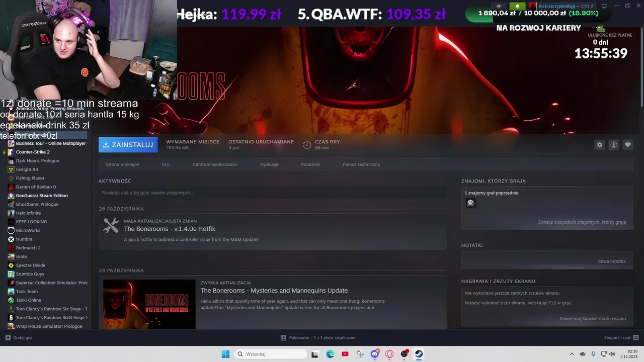Screen dimensions: 644x362
Task: Click the ZAINSTALUJ install button
Action: pos(128,145)
